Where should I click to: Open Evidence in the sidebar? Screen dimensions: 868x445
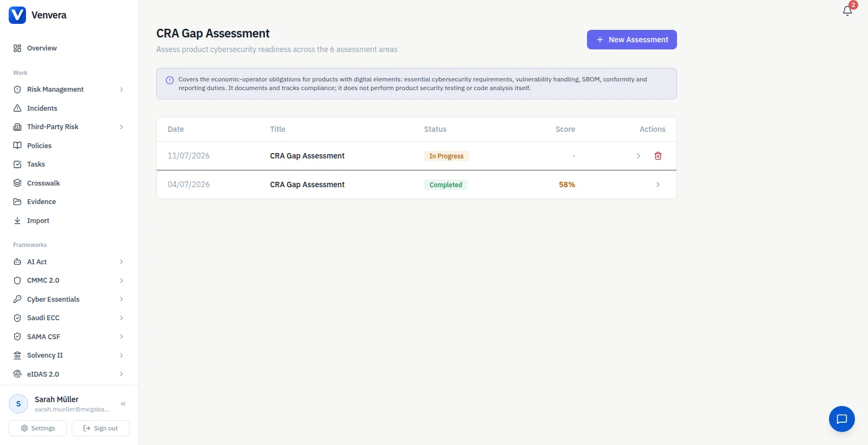coord(69,202)
